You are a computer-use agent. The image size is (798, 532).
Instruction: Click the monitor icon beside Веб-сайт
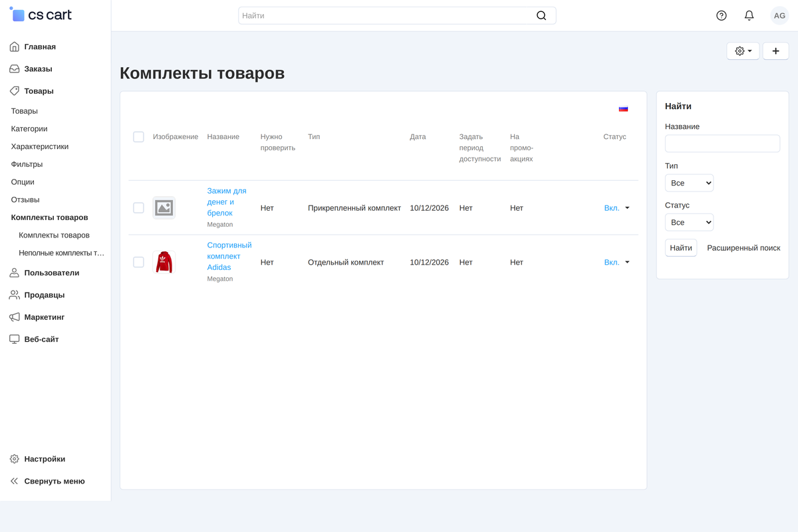point(15,339)
